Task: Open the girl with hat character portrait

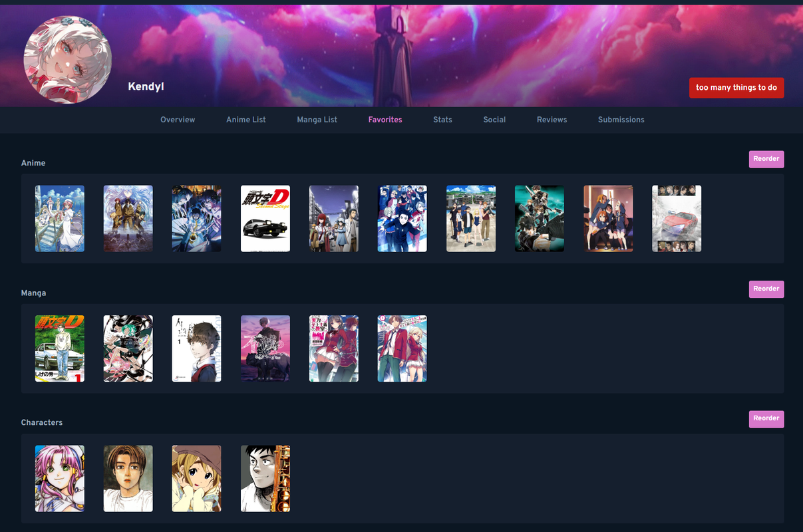Action: pos(197,479)
